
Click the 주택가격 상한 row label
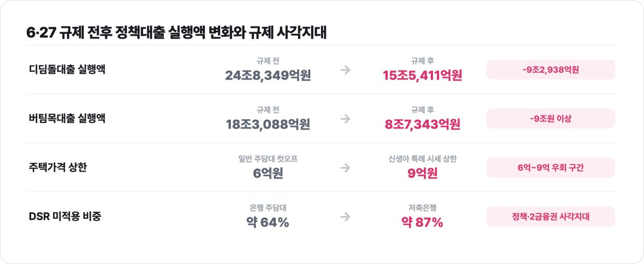tap(57, 167)
